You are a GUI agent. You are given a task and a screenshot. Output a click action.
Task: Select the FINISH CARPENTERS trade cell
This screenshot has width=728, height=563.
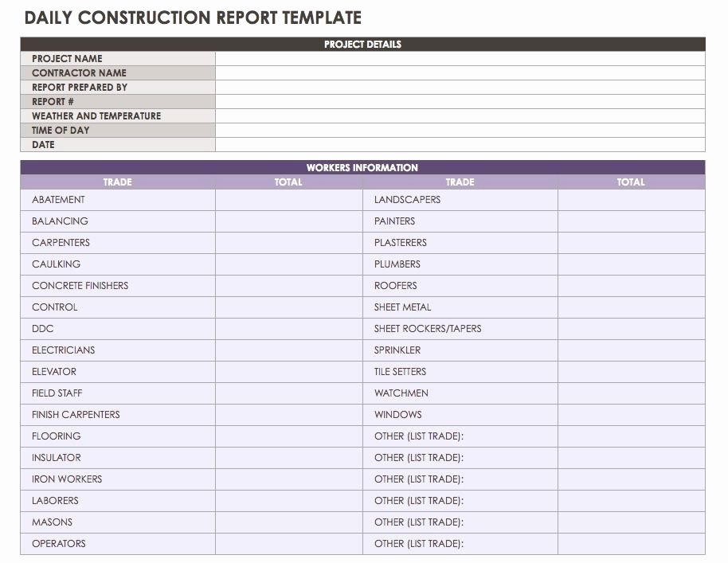118,414
